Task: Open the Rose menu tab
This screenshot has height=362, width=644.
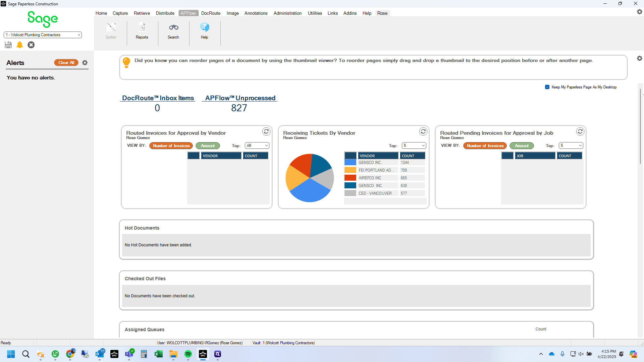Action: tap(382, 13)
